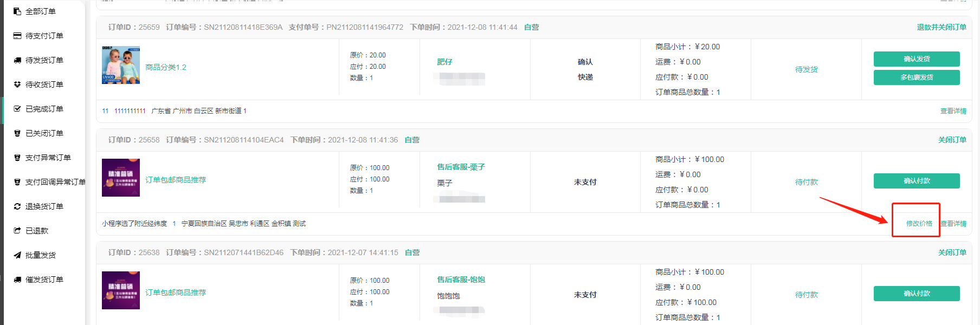
Task: Click 确认付款 for order 25658
Action: [916, 181]
